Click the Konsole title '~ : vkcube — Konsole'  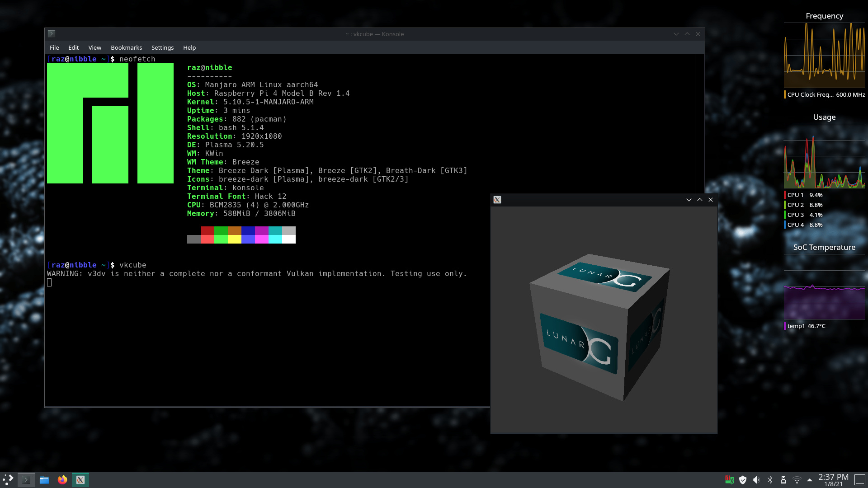tap(375, 34)
